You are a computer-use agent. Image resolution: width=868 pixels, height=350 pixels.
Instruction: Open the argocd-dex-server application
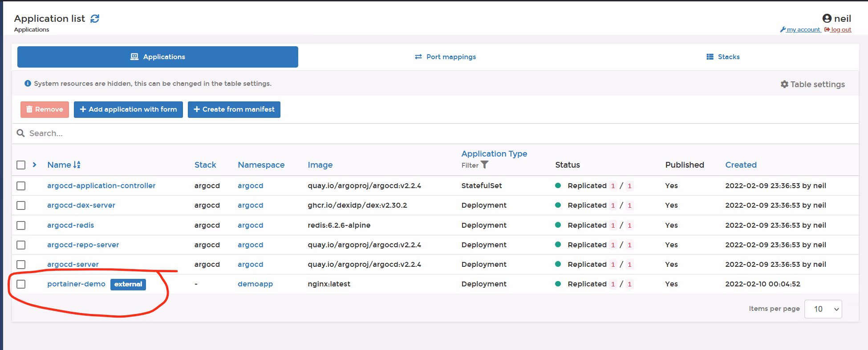(x=81, y=205)
